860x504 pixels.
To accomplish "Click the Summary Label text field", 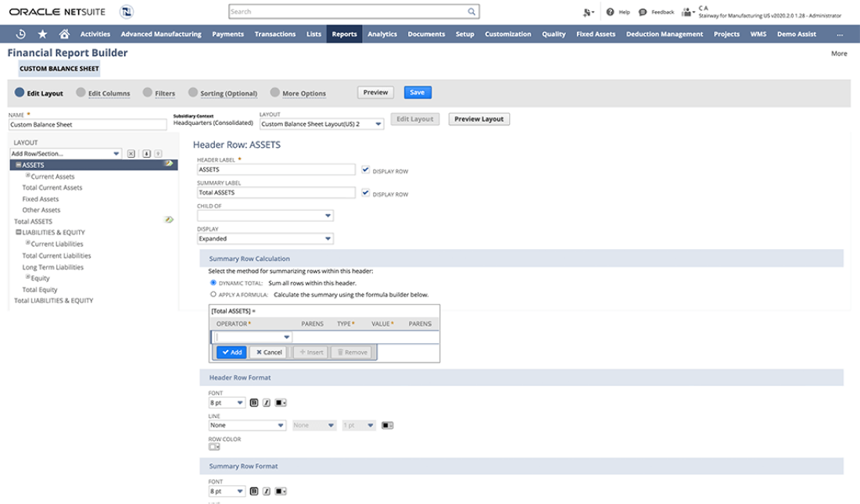I will [278, 192].
